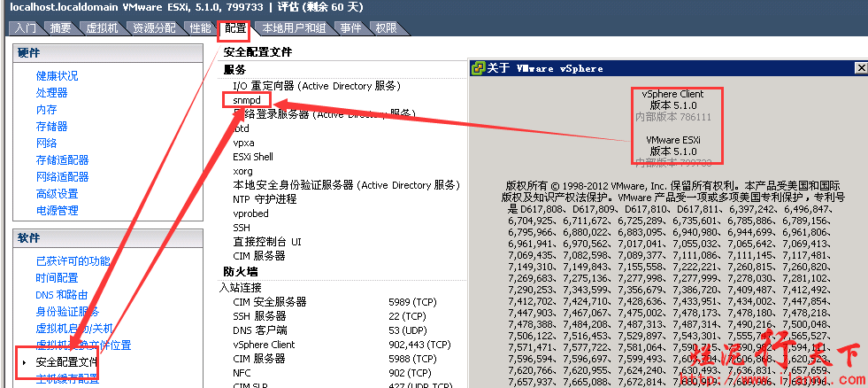Click the 处理器 link in hardware panel
Image resolution: width=868 pixels, height=388 pixels.
click(x=51, y=93)
